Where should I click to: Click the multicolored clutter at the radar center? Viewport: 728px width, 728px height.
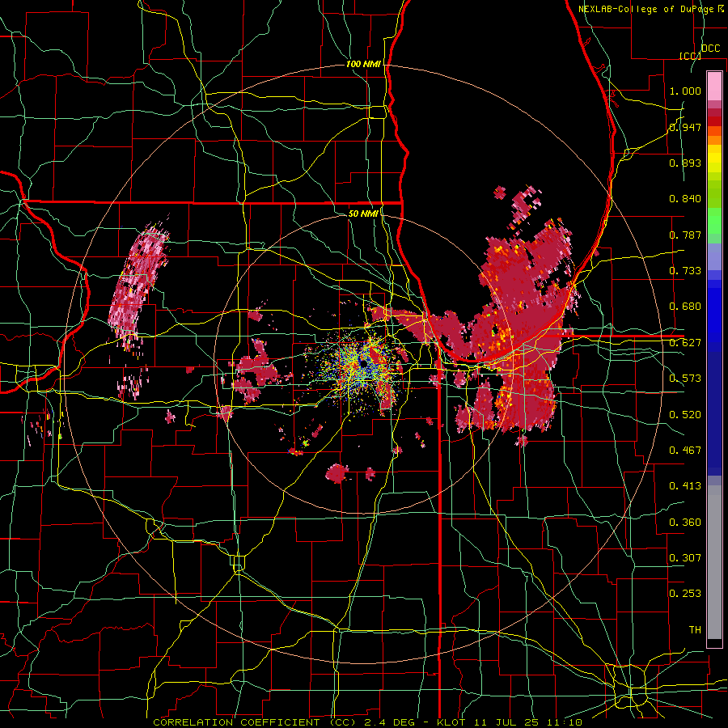[x=362, y=366]
